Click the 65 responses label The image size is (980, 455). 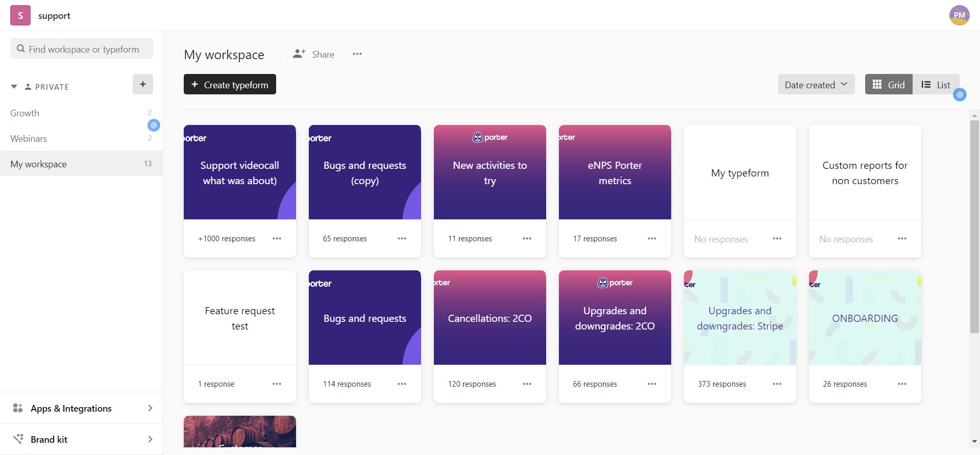(x=345, y=239)
